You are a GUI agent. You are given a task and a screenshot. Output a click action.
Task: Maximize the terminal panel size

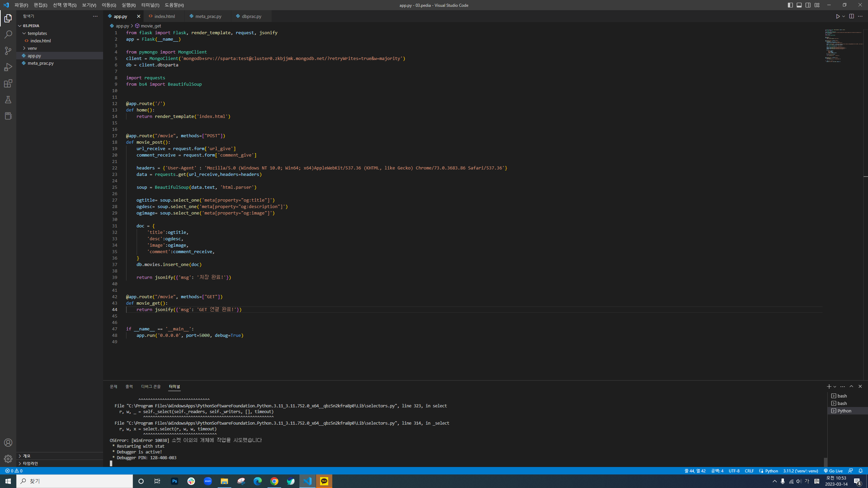(851, 386)
